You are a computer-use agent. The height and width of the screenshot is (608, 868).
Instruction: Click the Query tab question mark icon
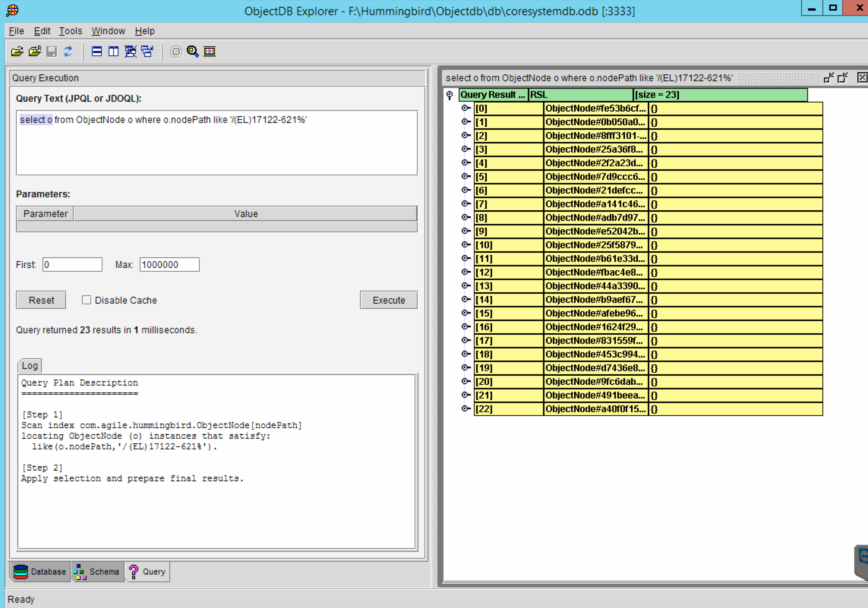134,572
